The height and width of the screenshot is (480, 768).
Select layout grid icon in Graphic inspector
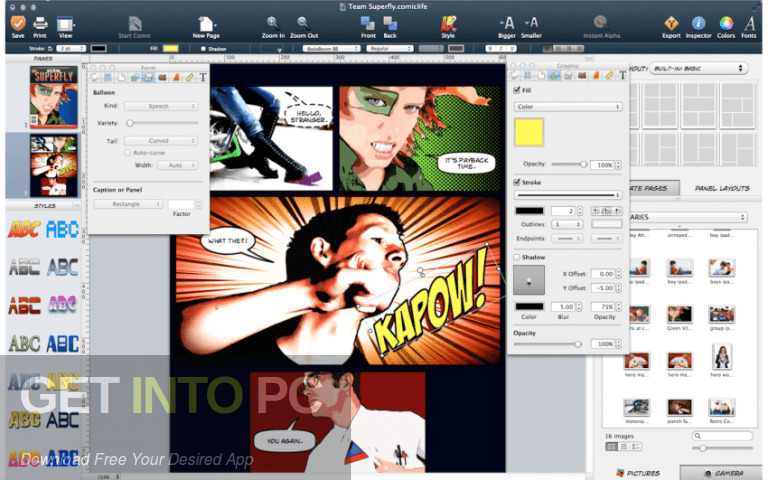(x=528, y=75)
